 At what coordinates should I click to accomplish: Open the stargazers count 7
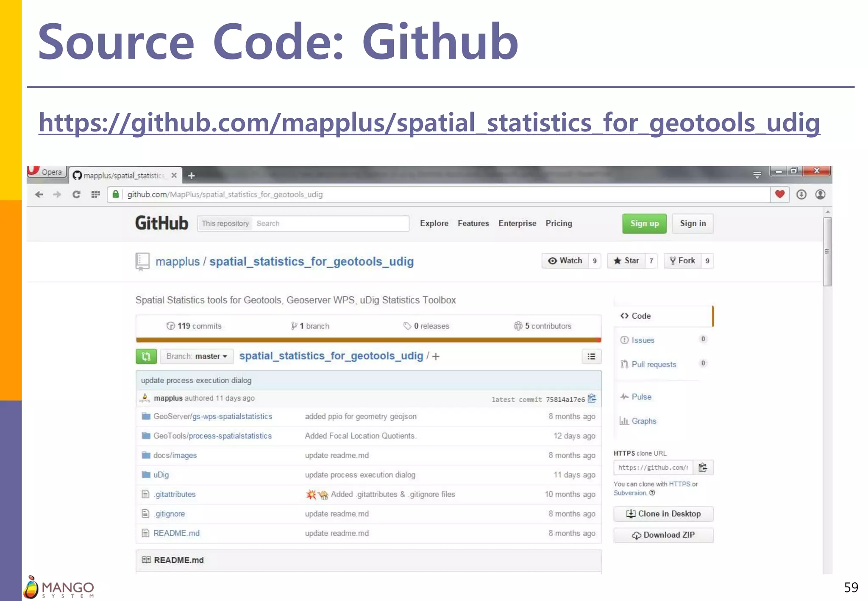click(x=651, y=261)
